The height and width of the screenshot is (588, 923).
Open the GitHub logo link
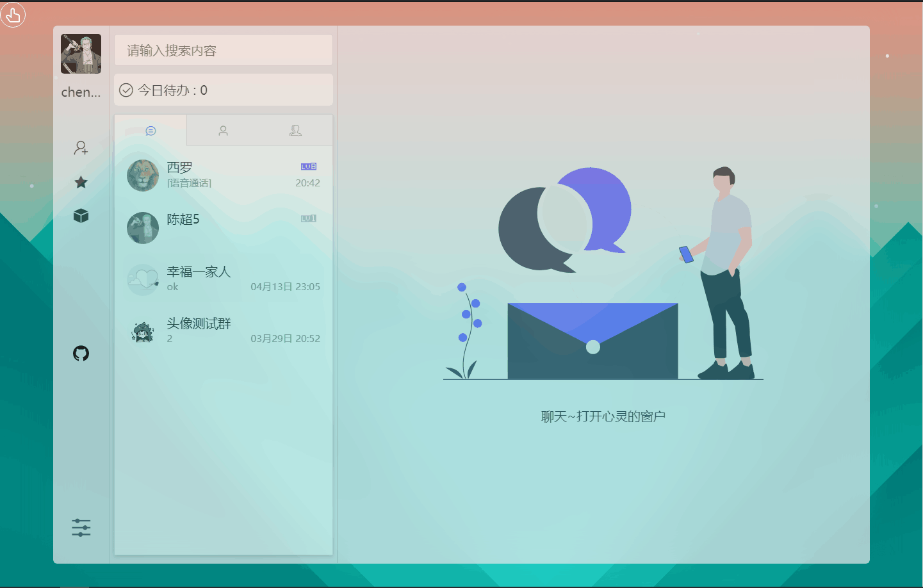pos(81,353)
